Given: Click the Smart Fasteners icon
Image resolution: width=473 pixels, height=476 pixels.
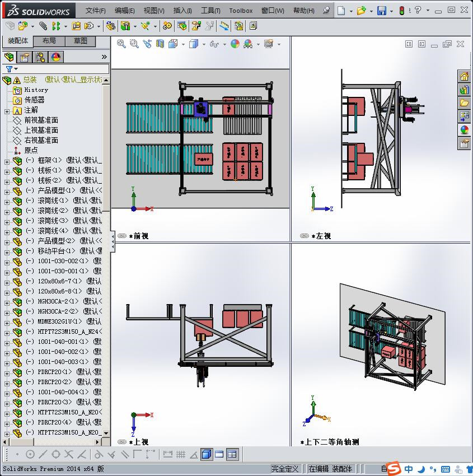Looking at the screenshot, I should pos(76,26).
